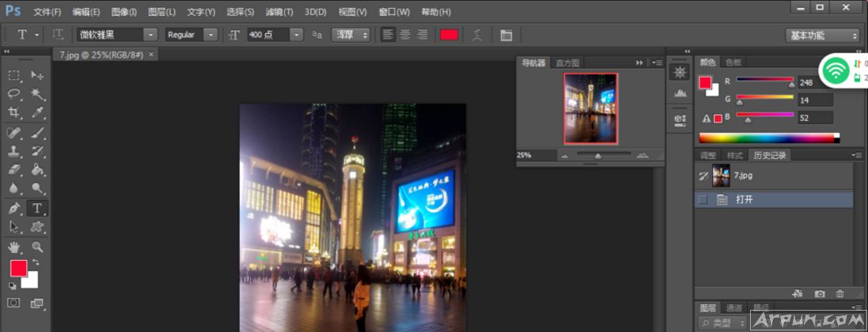Activate the Hand tool
The image size is (868, 332).
point(14,247)
